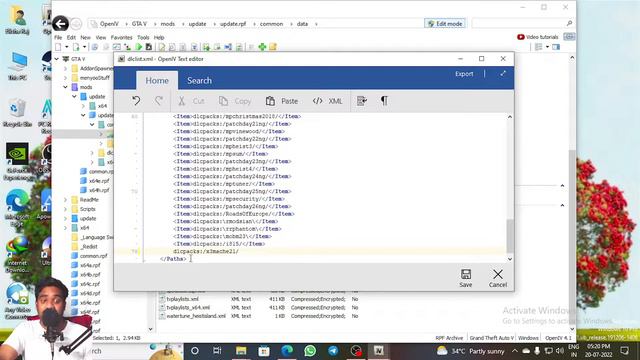Screen dimensions: 640x360
Task: Click the data breadcrumb segment
Action: tap(302, 24)
